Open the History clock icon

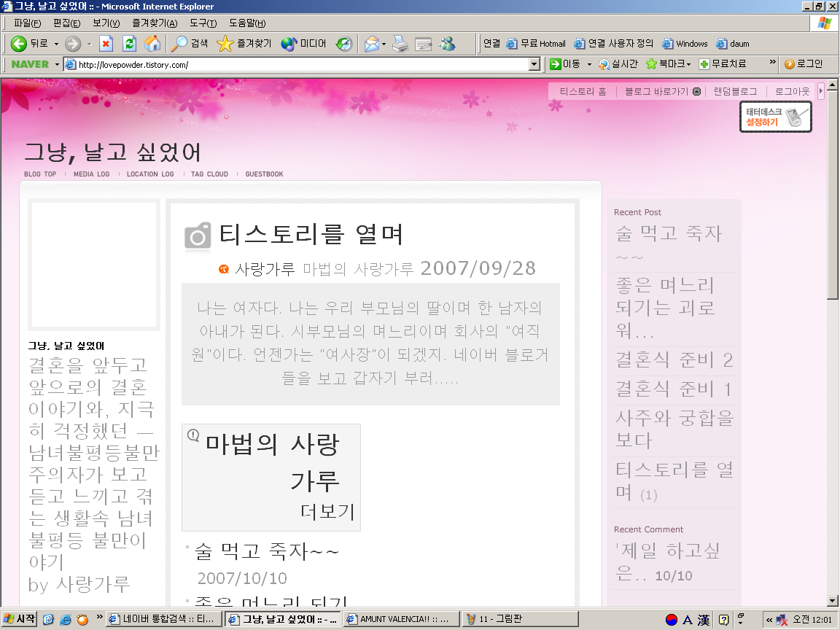point(344,44)
